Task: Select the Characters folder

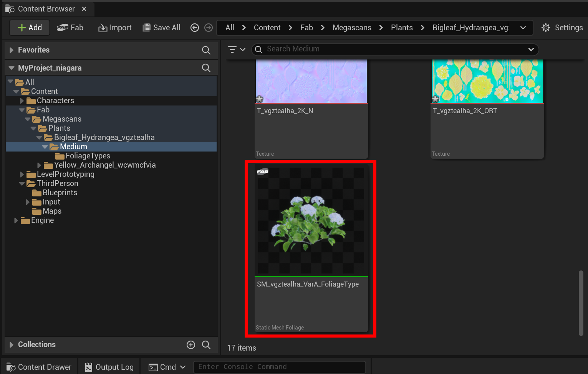Action: (55, 101)
